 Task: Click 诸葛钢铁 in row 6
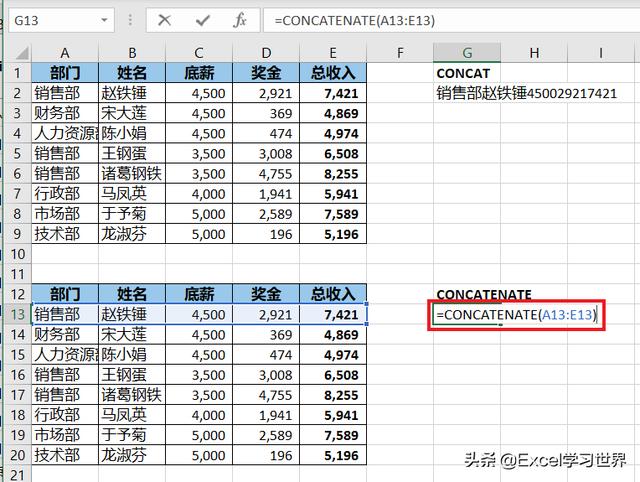(132, 173)
